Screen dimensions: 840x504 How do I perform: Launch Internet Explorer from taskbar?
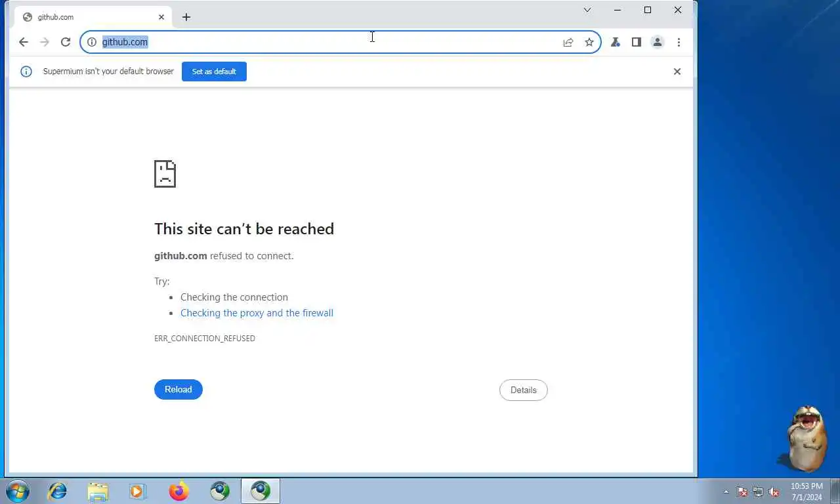click(x=58, y=491)
